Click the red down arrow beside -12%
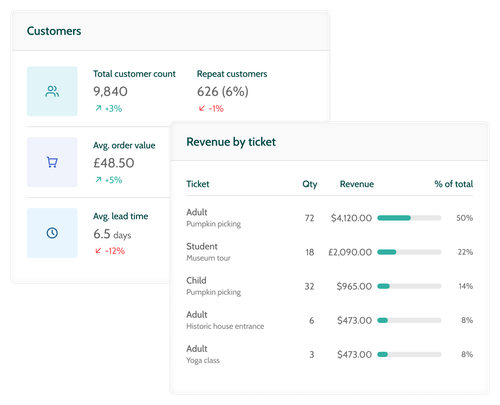Viewport: 500px width, 405px height. click(98, 250)
